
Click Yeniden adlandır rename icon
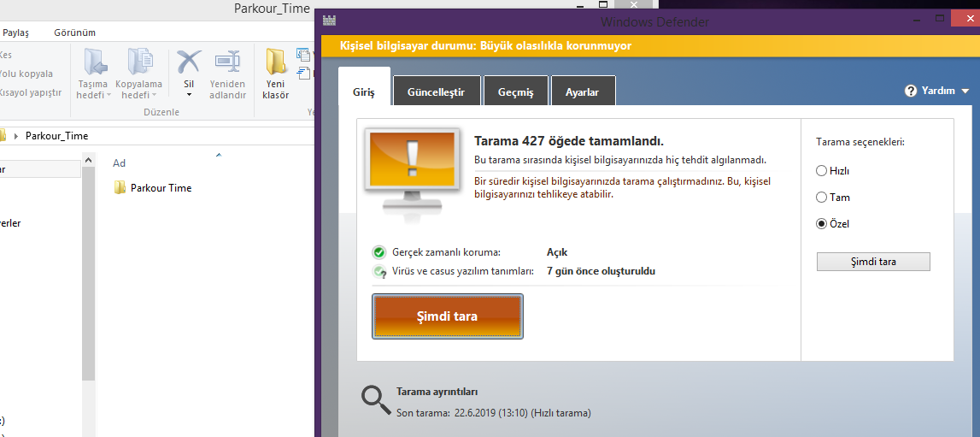tap(227, 62)
